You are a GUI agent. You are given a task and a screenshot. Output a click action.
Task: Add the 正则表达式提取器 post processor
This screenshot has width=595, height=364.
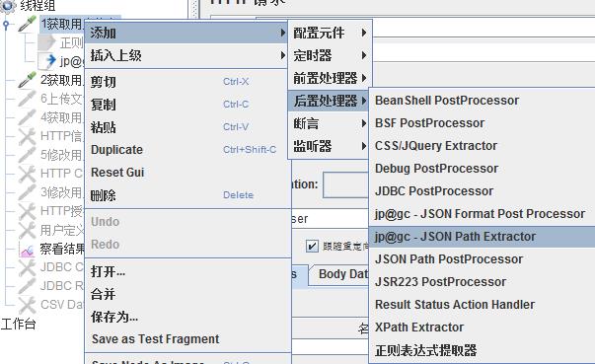point(482,350)
